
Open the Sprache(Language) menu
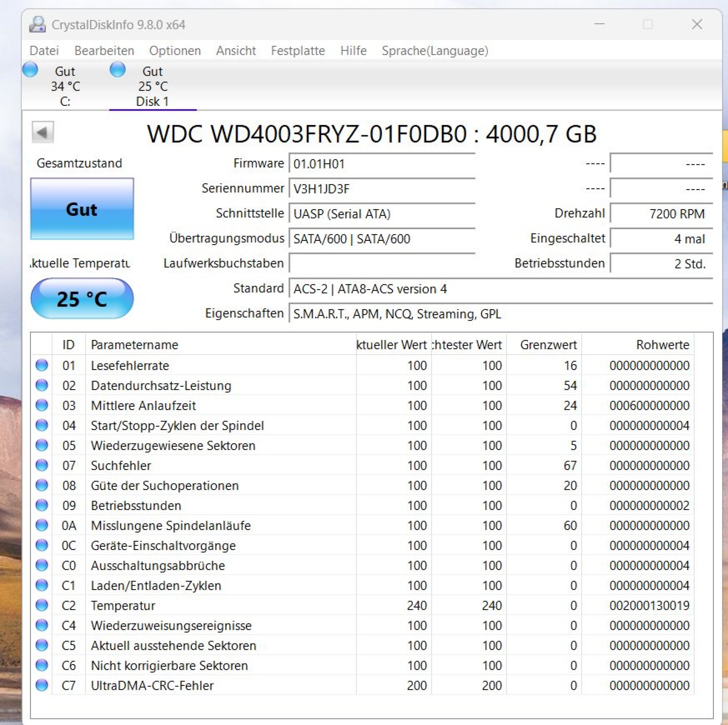(435, 51)
